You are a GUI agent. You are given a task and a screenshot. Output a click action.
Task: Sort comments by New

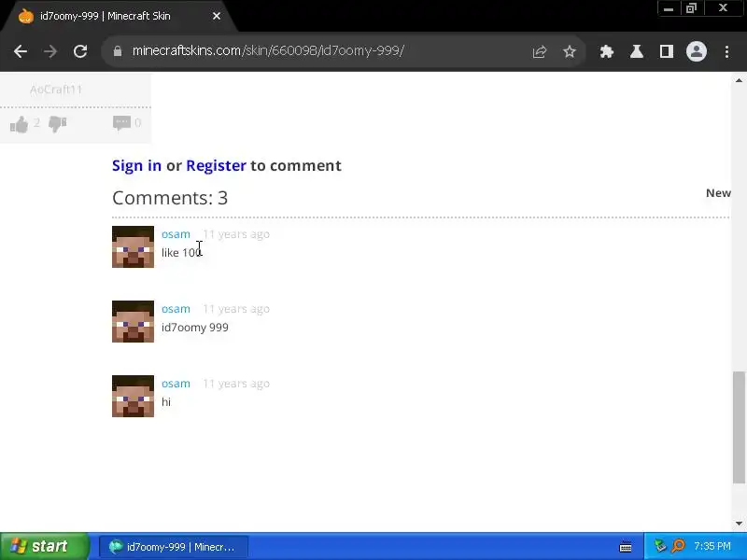718,193
